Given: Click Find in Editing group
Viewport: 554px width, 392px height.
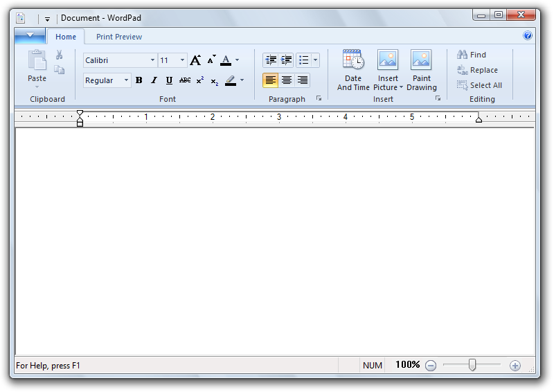Looking at the screenshot, I should pyautogui.click(x=472, y=55).
